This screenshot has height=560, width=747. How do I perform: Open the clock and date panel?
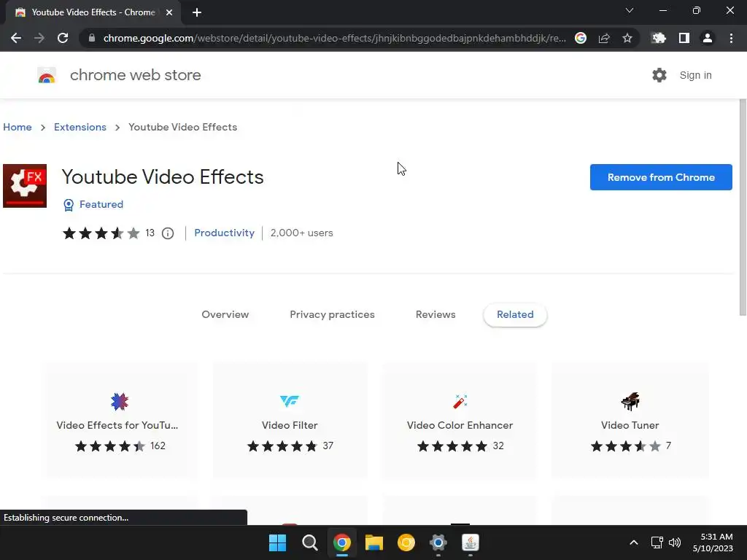click(713, 542)
